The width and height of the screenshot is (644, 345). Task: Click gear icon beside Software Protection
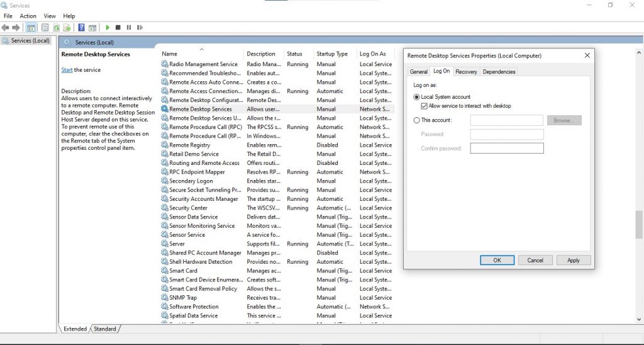click(165, 307)
